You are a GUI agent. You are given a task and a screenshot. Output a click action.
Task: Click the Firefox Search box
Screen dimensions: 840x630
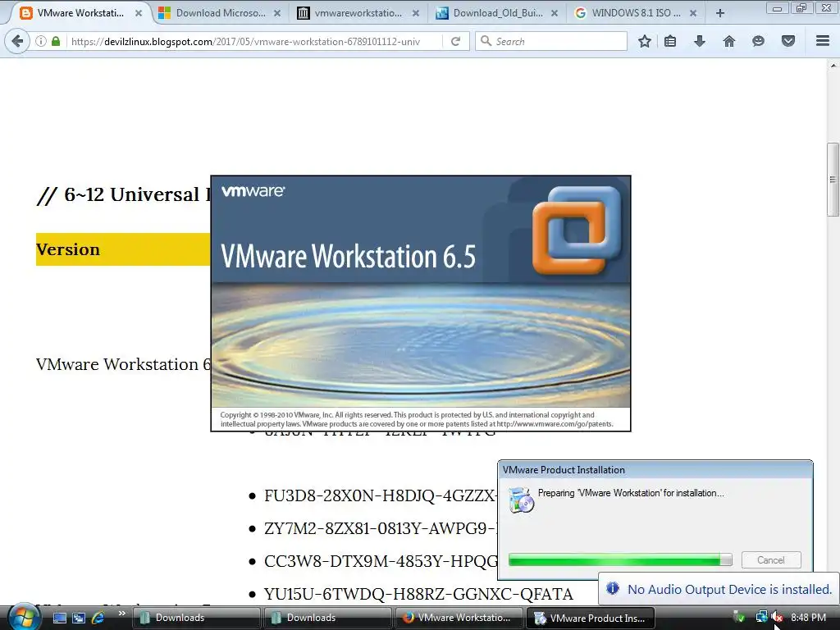point(551,41)
